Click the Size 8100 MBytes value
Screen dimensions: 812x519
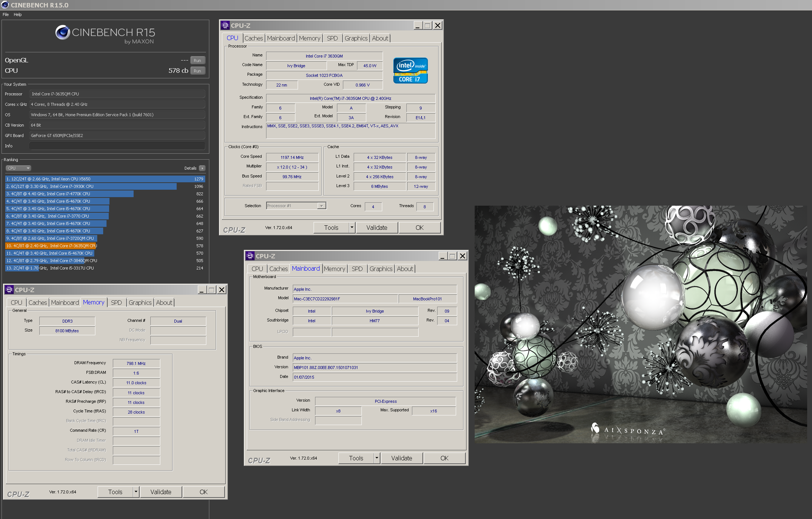coord(67,331)
